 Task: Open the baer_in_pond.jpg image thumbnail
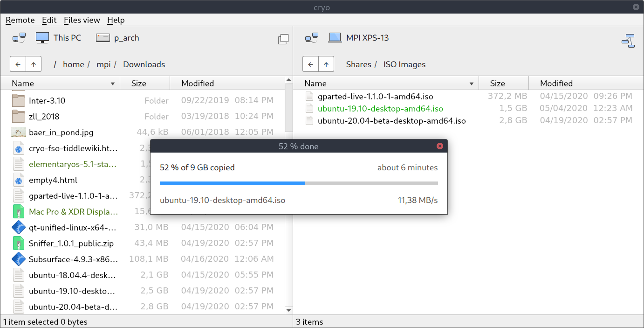coord(19,132)
